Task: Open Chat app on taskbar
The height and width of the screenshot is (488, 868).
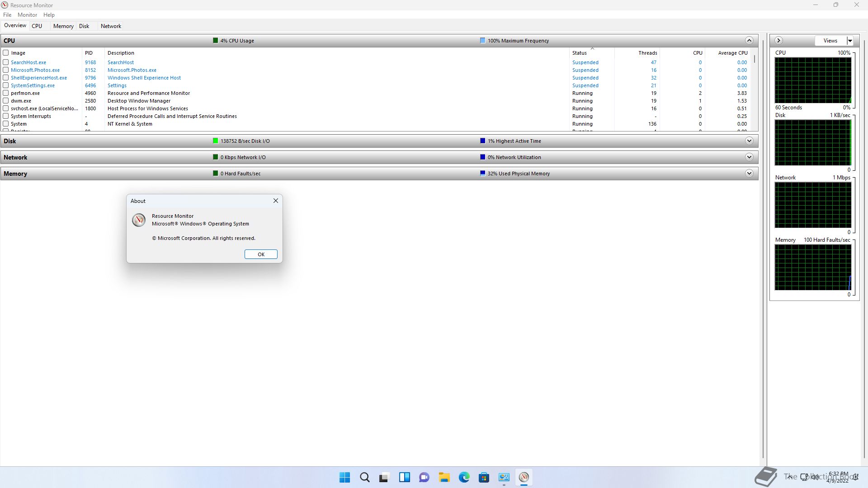Action: pyautogui.click(x=424, y=477)
